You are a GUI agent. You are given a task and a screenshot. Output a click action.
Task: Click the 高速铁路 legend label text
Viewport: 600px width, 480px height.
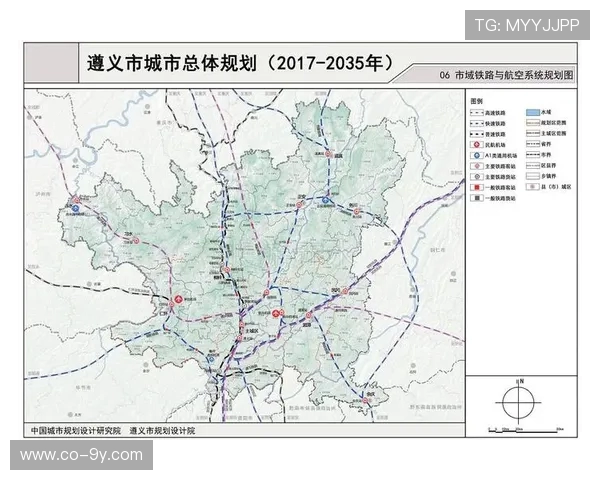tap(495, 113)
